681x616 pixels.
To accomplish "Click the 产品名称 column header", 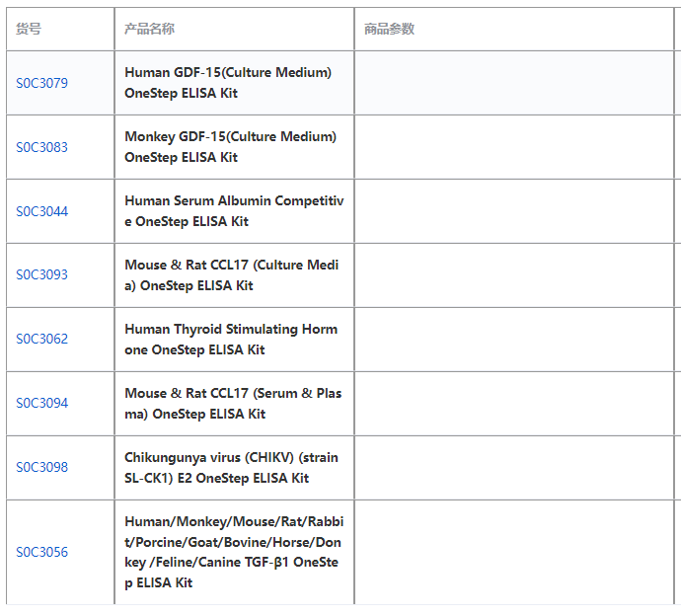I will tap(149, 30).
